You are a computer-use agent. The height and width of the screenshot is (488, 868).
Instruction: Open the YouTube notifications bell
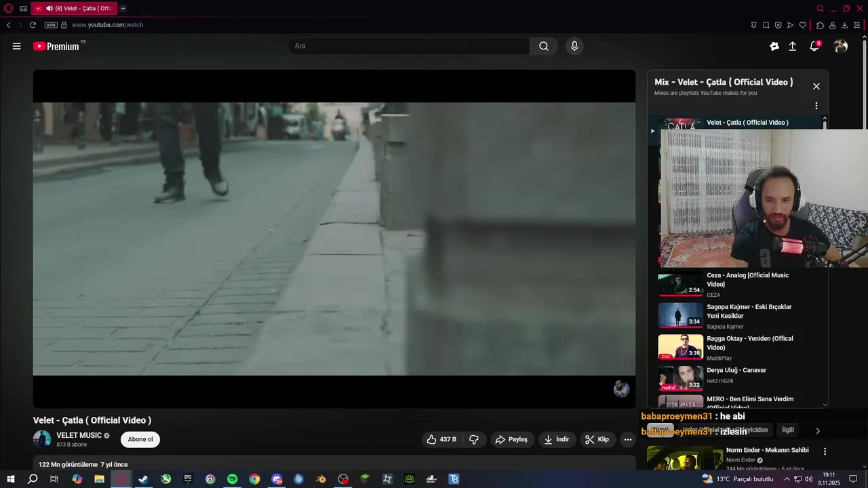coord(814,46)
